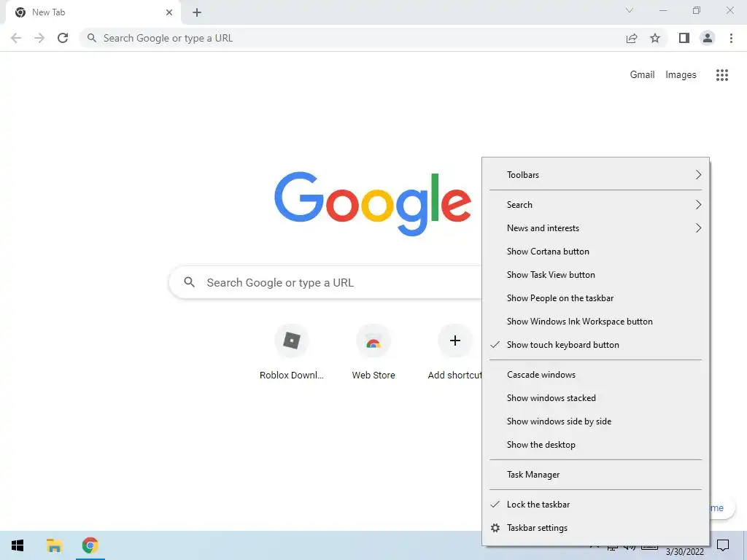This screenshot has height=560, width=747.
Task: Open Roblox Download shortcut tile
Action: pyautogui.click(x=292, y=352)
